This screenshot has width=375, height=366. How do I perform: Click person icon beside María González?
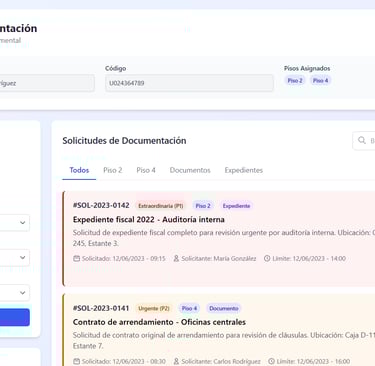pyautogui.click(x=176, y=258)
